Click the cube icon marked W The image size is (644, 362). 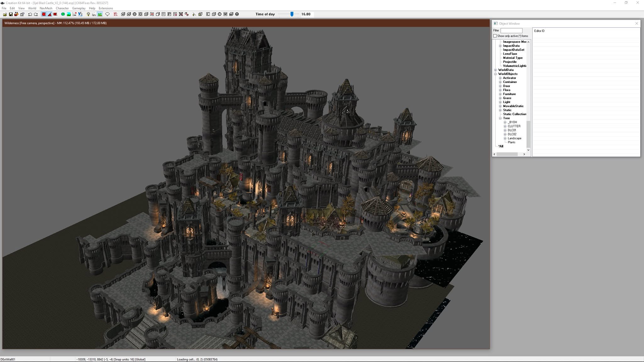(231, 14)
